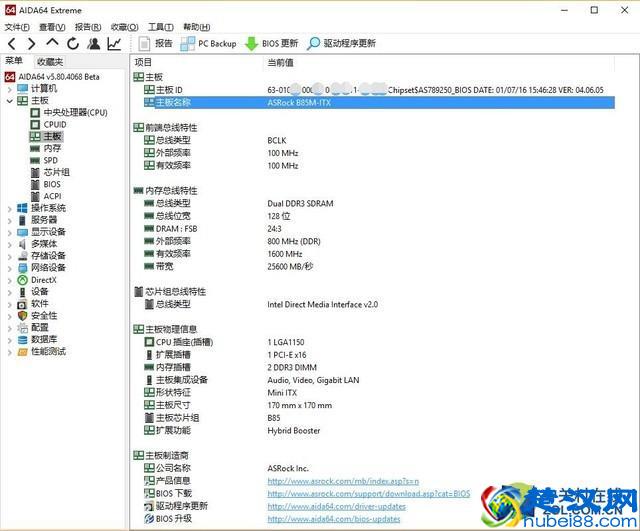Select the 总线位宽 row
The height and width of the screenshot is (531, 640).
click(379, 216)
